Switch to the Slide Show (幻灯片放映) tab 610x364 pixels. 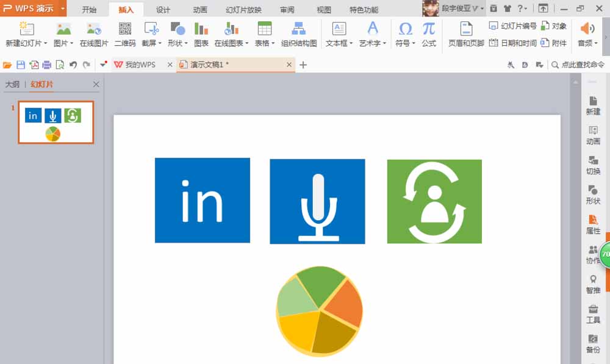click(x=243, y=10)
